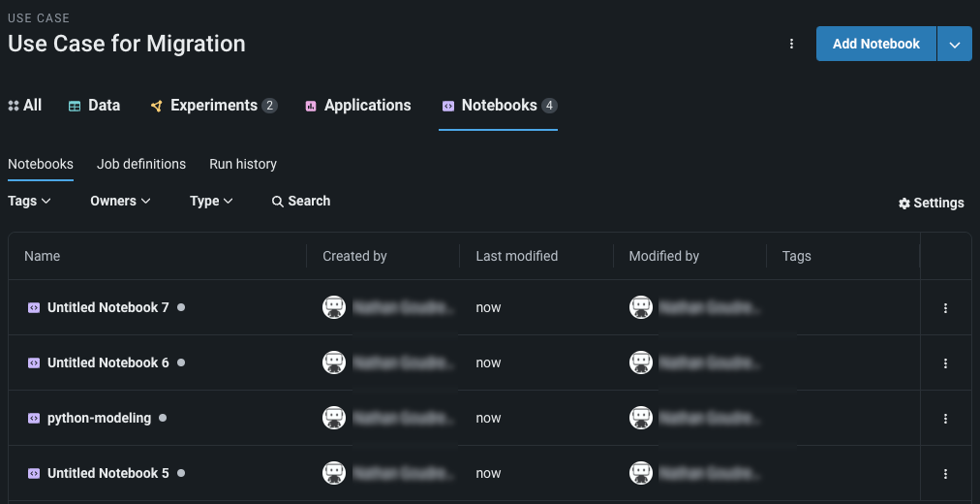View the Run history subtab
The height and width of the screenshot is (504, 980).
click(243, 164)
